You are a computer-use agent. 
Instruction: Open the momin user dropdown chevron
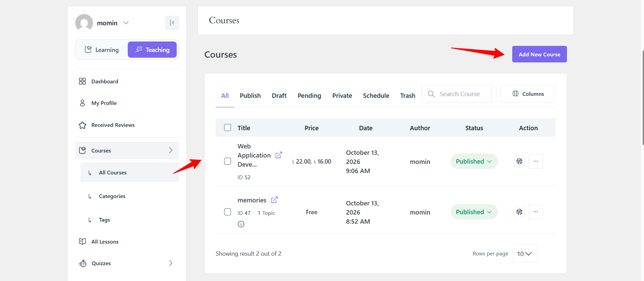pyautogui.click(x=126, y=23)
